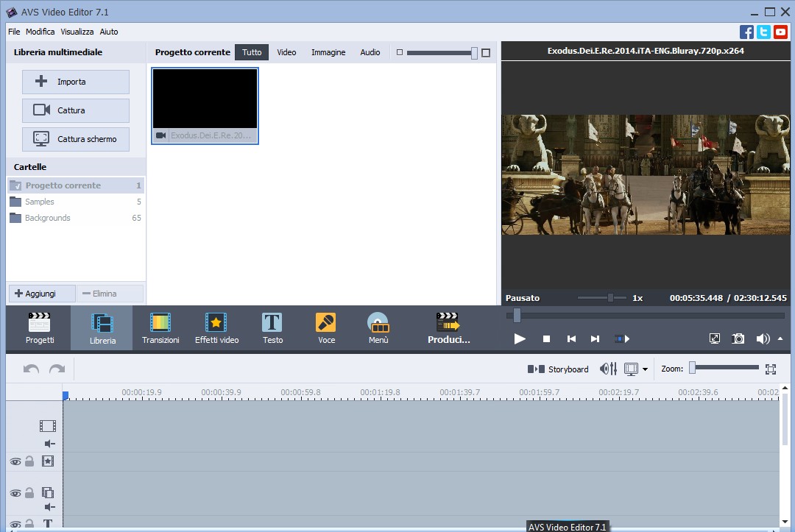
Task: Select the Tutto filter tab
Action: click(x=252, y=52)
